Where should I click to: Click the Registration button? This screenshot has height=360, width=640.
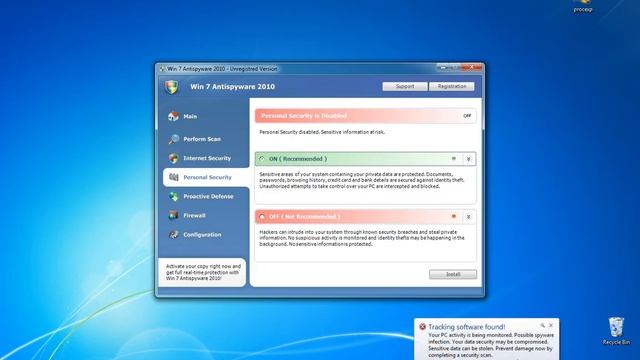452,87
